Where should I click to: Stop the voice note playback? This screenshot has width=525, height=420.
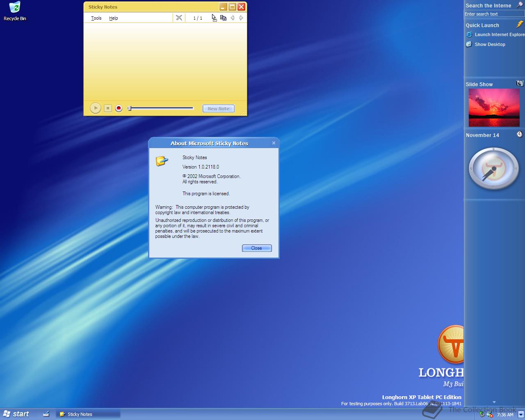pyautogui.click(x=107, y=108)
